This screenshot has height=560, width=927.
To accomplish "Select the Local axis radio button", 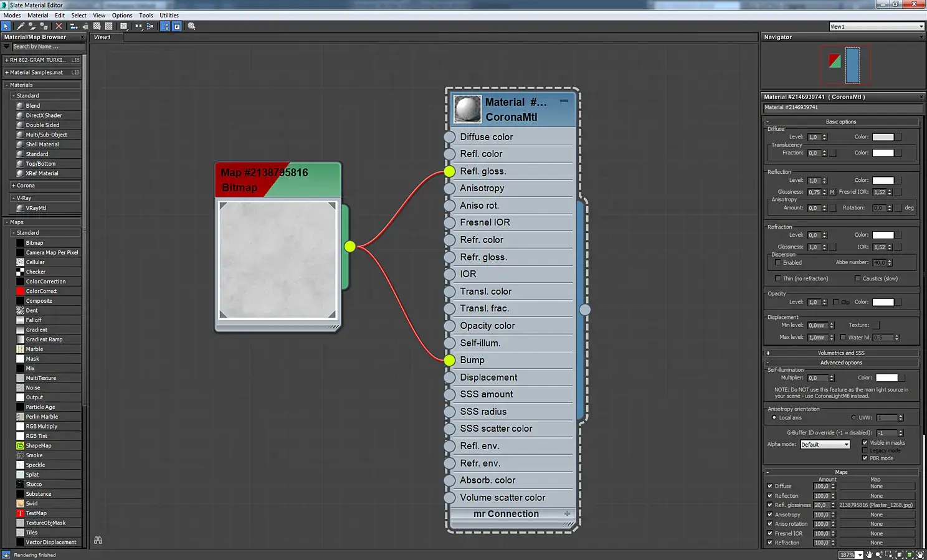I will pos(774,417).
